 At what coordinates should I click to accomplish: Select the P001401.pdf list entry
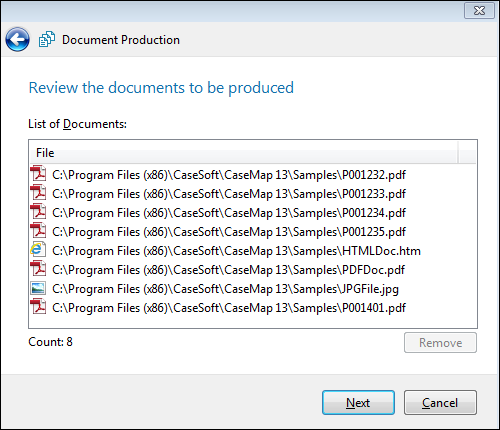[229, 308]
